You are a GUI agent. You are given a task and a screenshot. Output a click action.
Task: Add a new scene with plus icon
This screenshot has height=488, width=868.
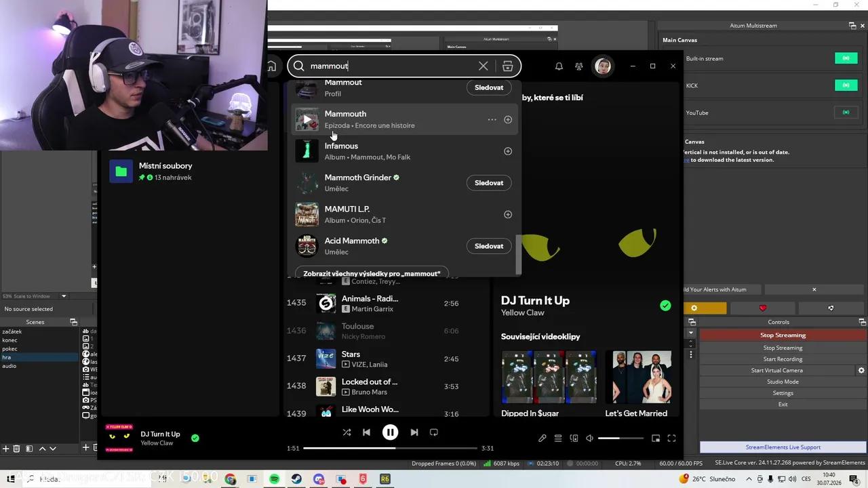tap(5, 449)
